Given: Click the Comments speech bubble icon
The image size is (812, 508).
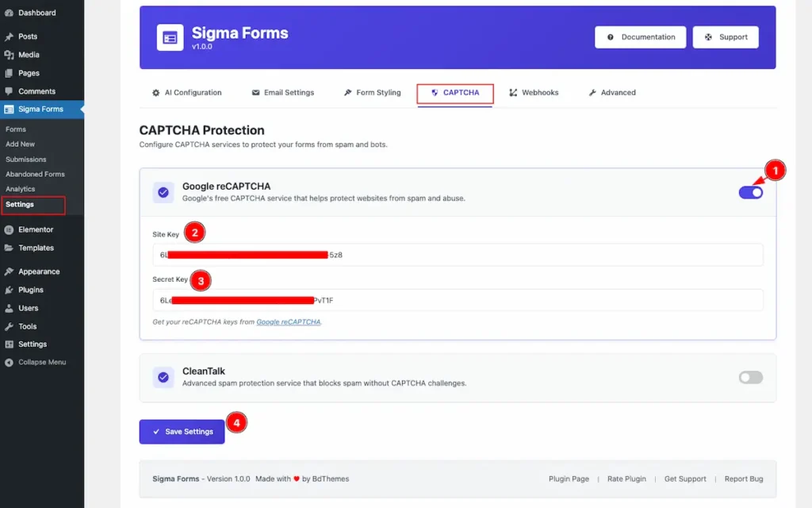Looking at the screenshot, I should tap(9, 91).
